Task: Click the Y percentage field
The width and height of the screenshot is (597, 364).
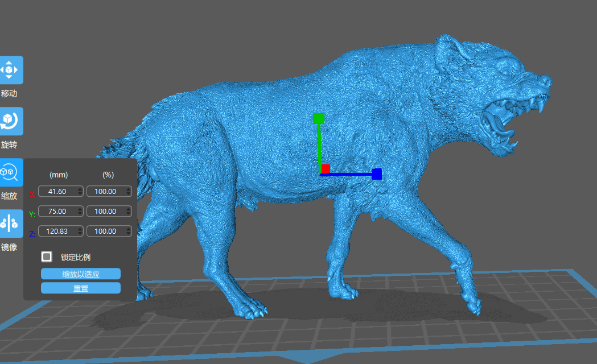Action: (x=105, y=212)
